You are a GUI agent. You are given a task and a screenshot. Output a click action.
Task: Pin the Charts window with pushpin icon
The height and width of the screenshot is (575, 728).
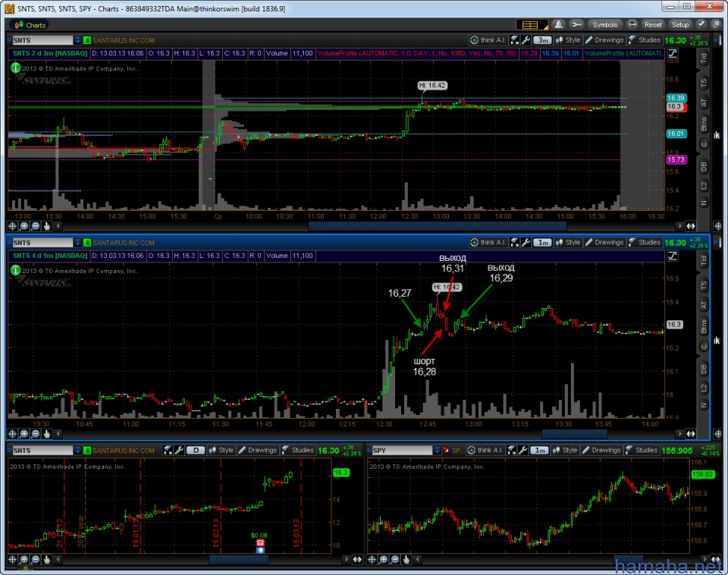tap(701, 24)
